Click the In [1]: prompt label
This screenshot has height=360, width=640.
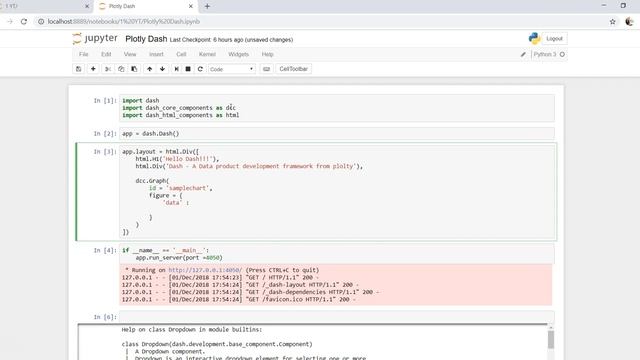point(105,100)
